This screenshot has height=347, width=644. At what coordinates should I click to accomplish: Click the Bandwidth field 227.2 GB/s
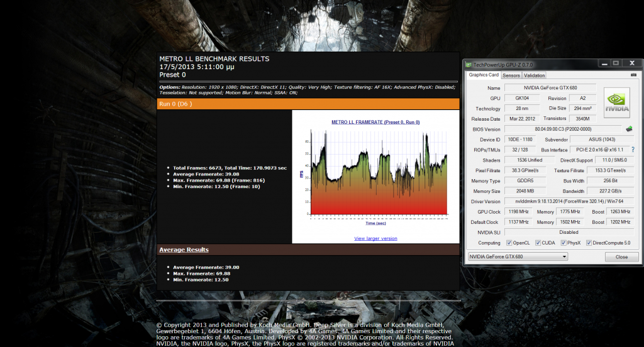point(610,191)
